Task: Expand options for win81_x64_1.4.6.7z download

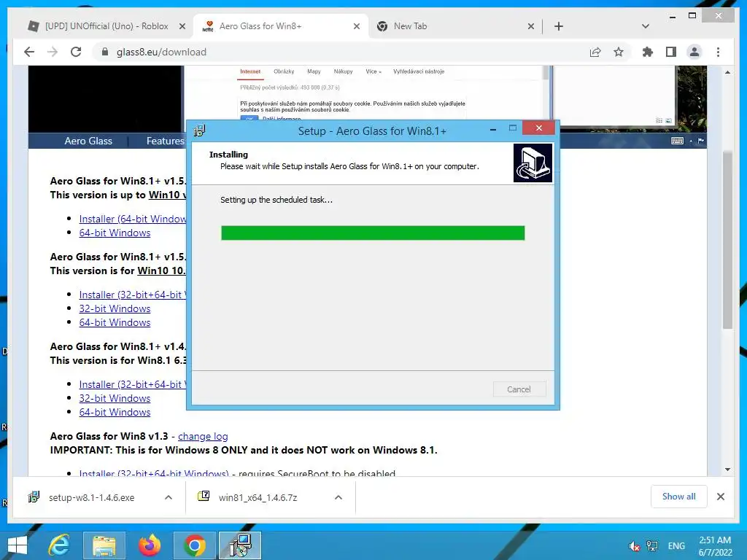Action: (x=338, y=497)
